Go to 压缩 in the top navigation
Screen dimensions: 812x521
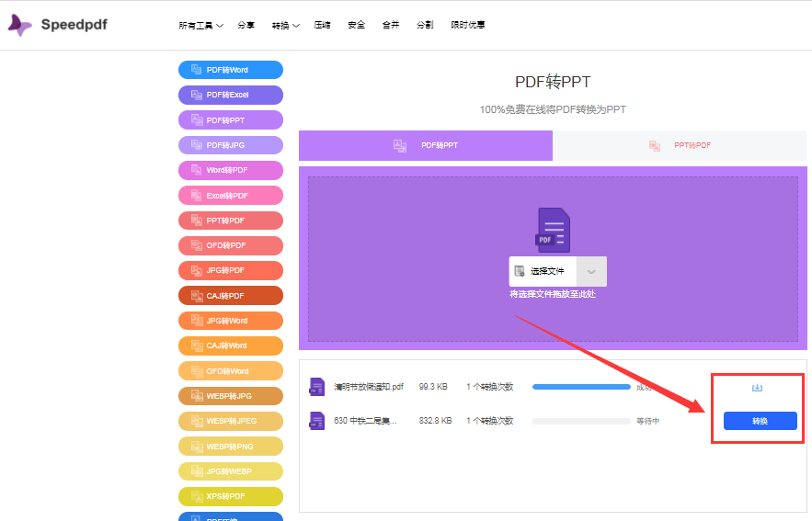pyautogui.click(x=322, y=25)
